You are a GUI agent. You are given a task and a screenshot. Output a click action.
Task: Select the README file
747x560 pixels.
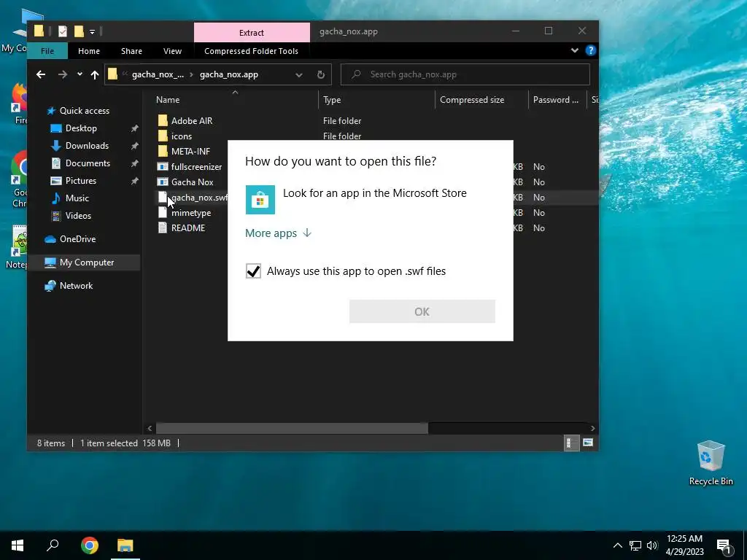188,228
